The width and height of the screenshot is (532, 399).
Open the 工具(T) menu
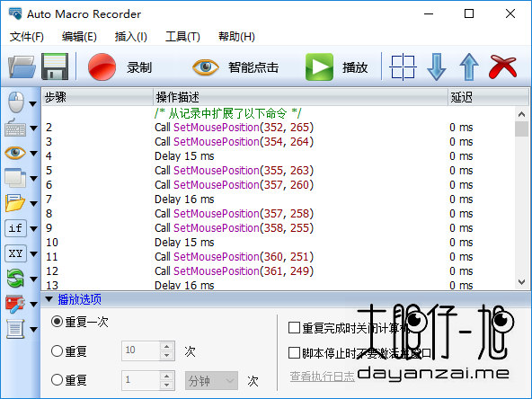[182, 36]
